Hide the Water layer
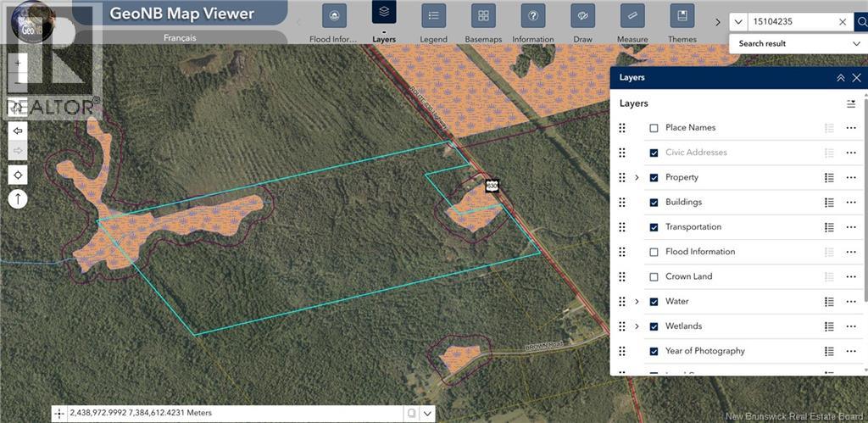Image resolution: width=868 pixels, height=423 pixels. 654,302
